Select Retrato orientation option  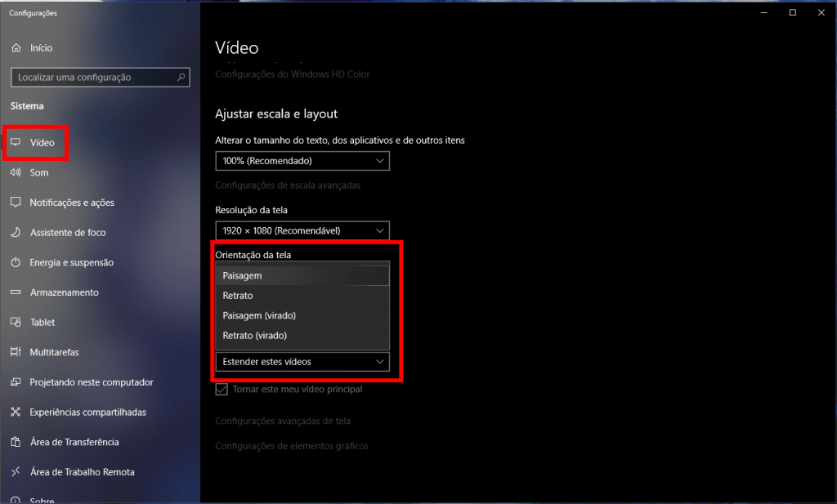tap(302, 296)
